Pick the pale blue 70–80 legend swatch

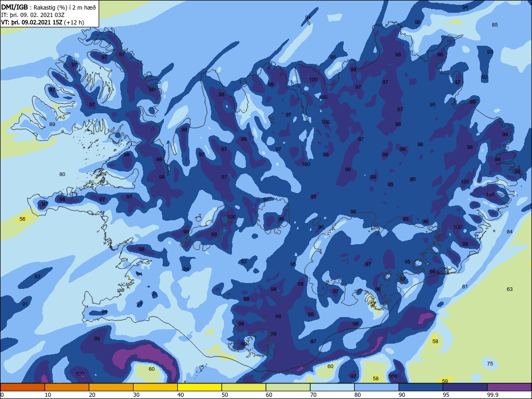pos(332,387)
